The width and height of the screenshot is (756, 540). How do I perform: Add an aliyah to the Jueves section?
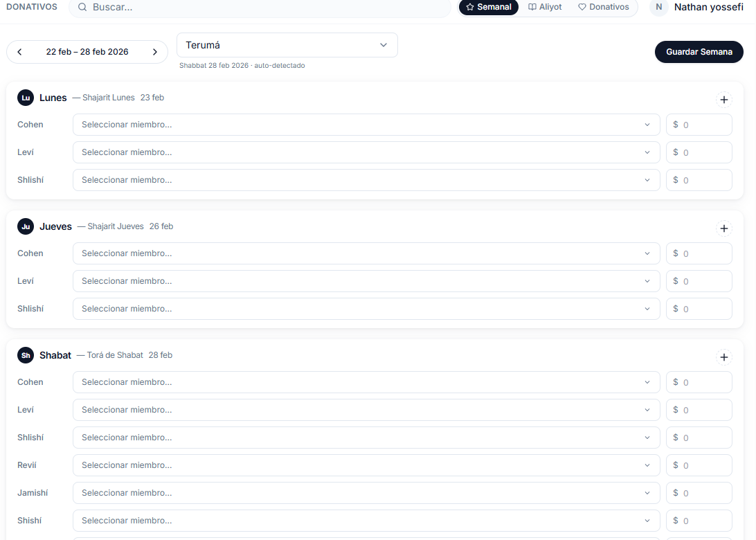(x=723, y=228)
